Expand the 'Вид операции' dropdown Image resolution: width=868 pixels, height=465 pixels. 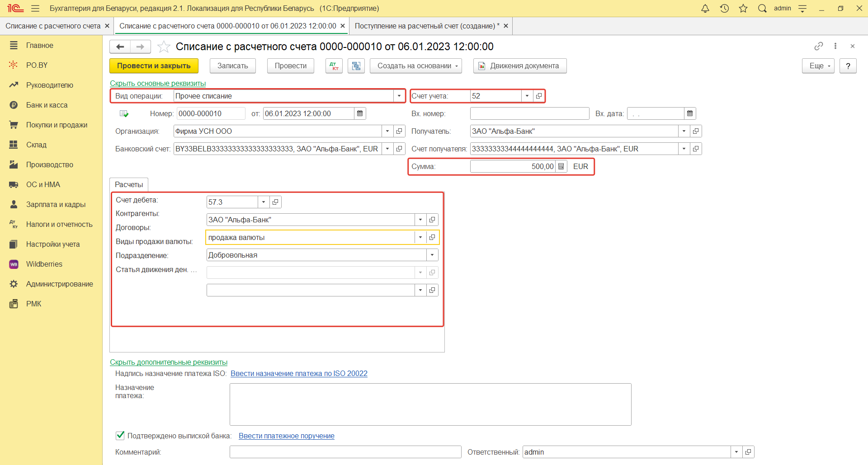coord(399,96)
